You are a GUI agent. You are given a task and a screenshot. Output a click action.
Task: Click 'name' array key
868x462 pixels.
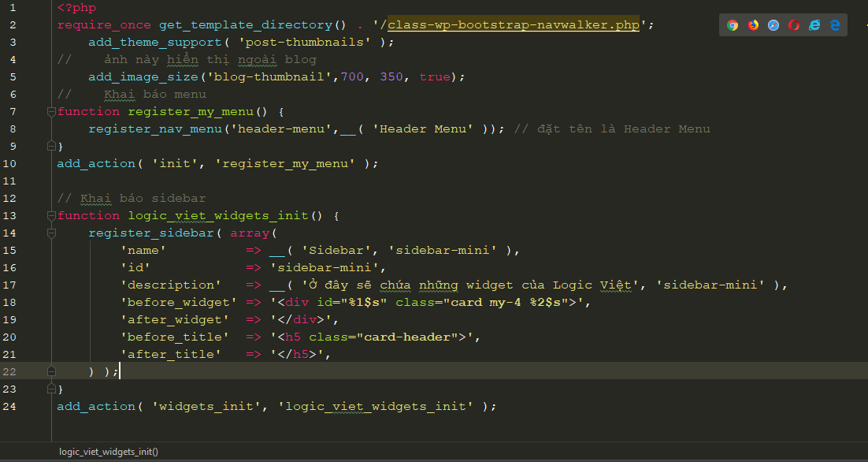(x=143, y=251)
